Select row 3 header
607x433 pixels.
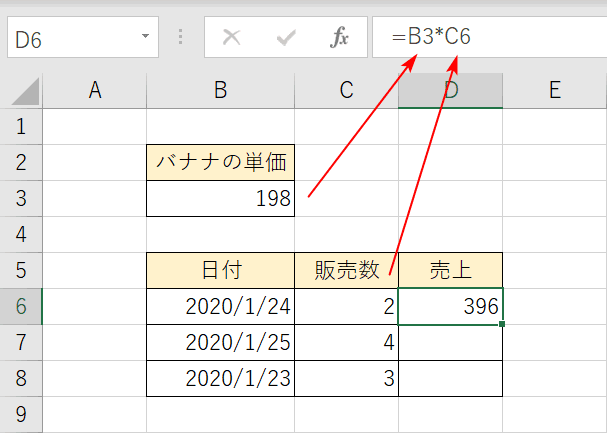[21, 199]
